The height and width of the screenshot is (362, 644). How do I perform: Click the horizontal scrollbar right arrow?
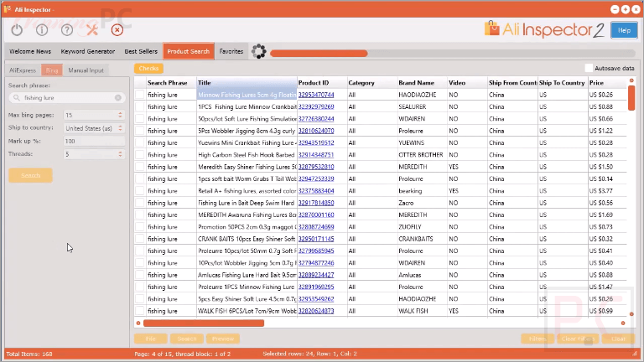[x=623, y=323]
